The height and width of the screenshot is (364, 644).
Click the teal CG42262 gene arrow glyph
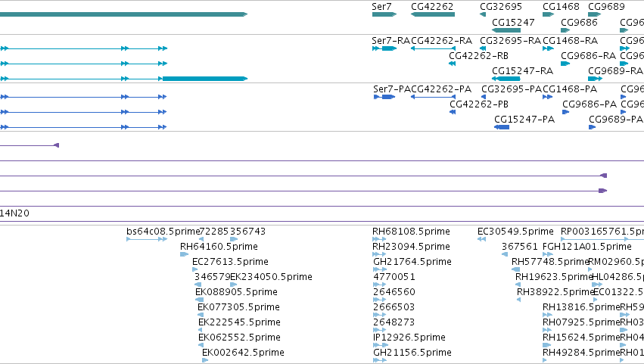[x=433, y=14]
